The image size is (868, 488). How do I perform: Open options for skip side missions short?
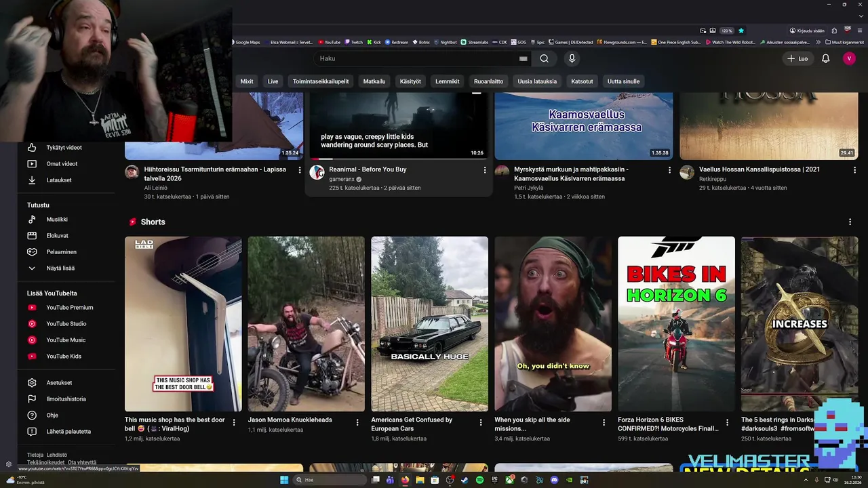click(604, 422)
